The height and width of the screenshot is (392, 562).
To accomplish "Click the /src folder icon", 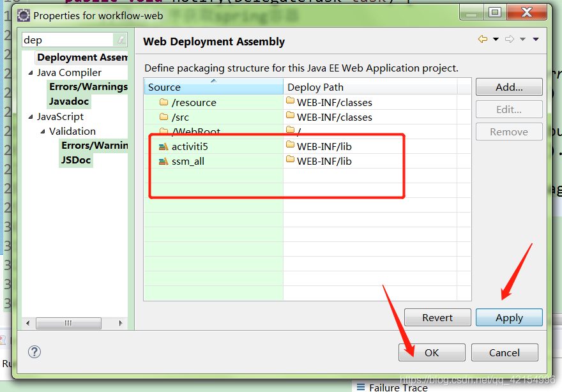I will pos(163,117).
